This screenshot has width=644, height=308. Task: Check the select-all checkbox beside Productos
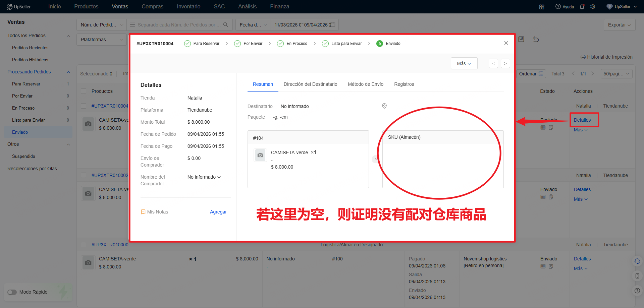[84, 91]
